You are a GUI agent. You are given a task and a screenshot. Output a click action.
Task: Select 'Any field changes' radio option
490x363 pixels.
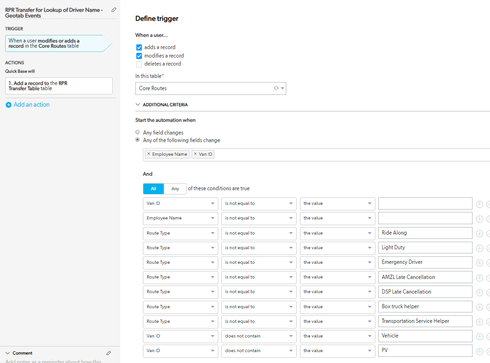tap(137, 132)
